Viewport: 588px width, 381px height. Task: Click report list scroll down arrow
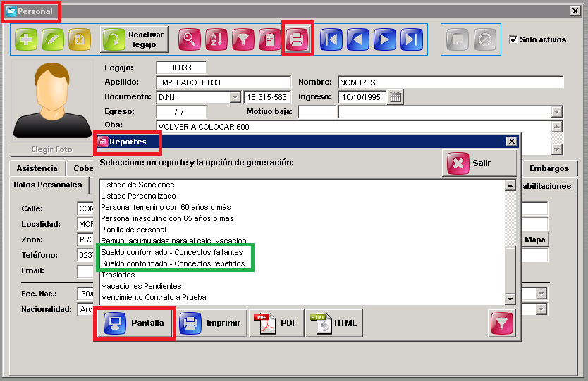tap(510, 299)
